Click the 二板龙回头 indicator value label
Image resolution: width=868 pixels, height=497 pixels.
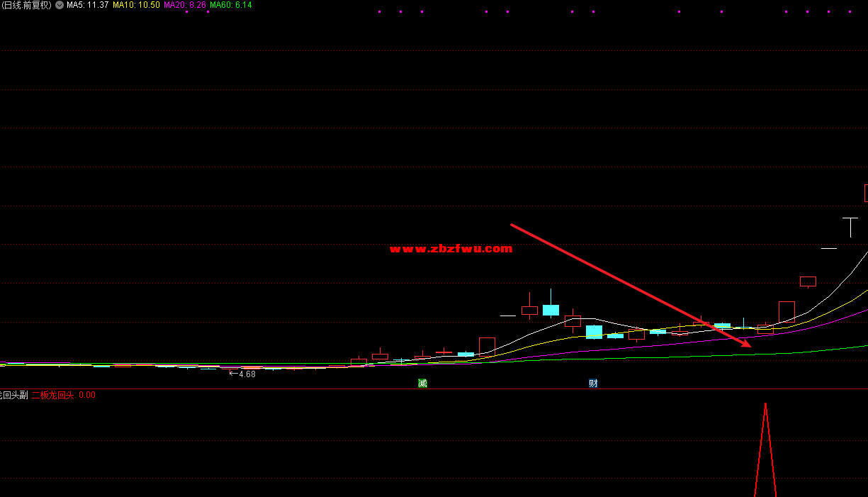[63, 395]
